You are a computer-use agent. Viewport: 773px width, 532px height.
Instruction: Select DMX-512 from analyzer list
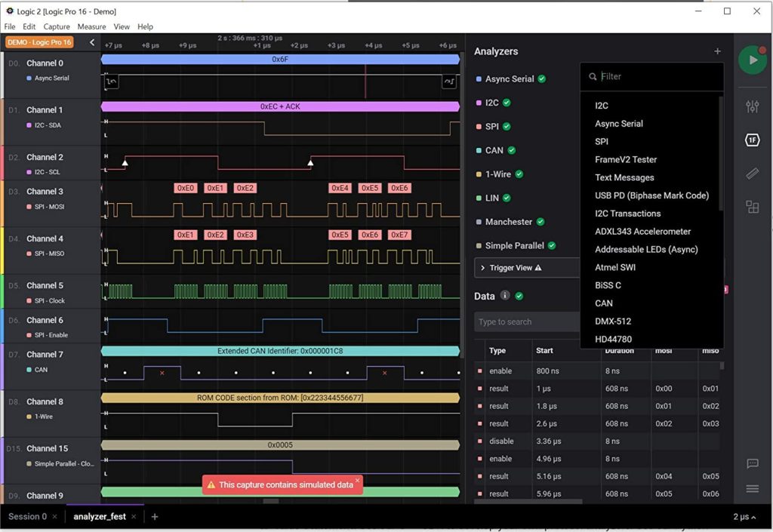tap(613, 321)
